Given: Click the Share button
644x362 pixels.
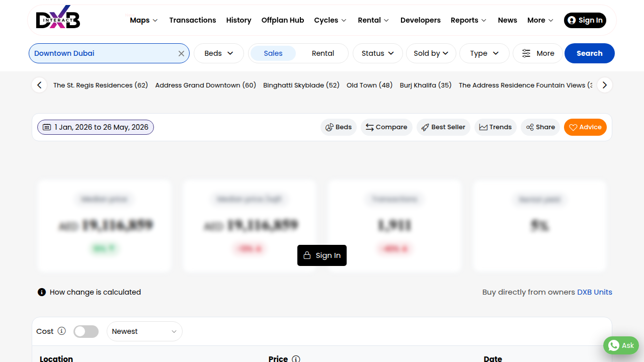Looking at the screenshot, I should coord(540,127).
